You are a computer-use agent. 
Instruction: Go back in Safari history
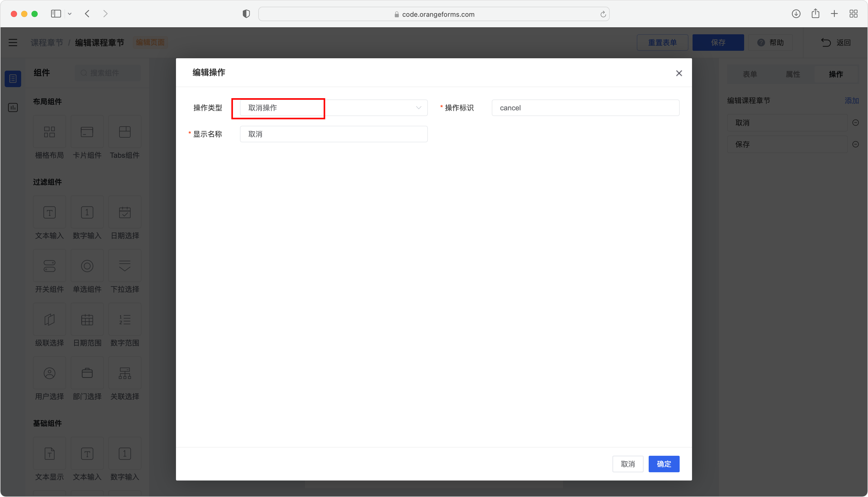point(87,14)
